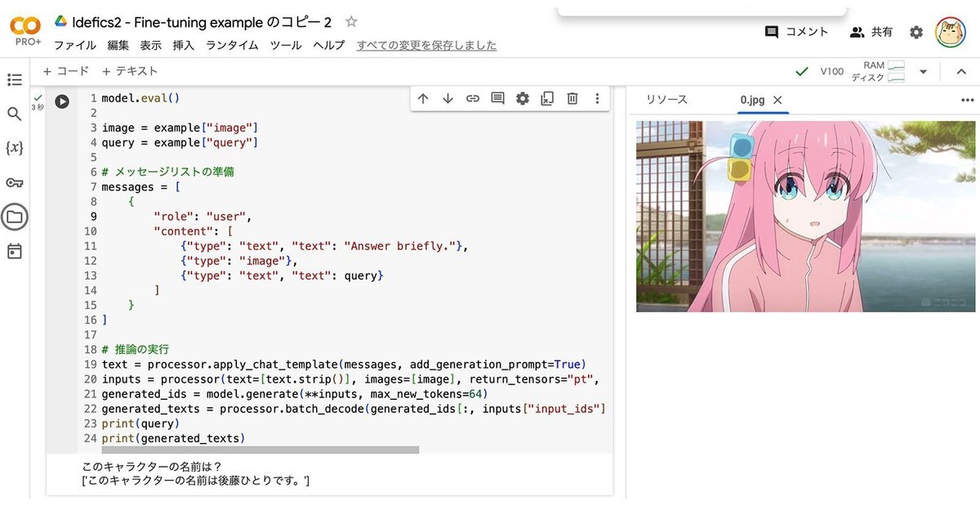The height and width of the screenshot is (506, 980).
Task: Open the 編集 menu
Action: click(118, 46)
